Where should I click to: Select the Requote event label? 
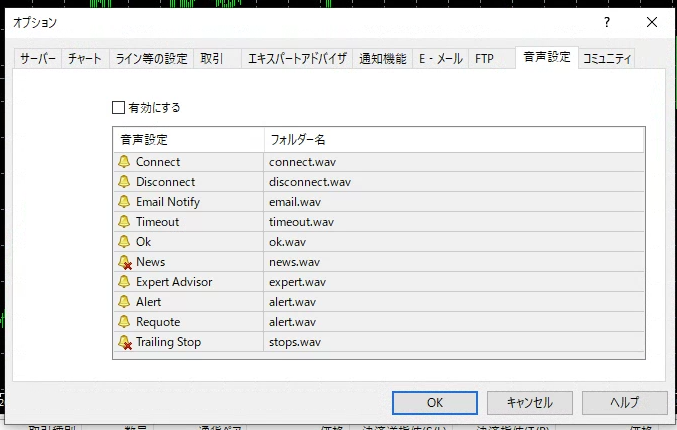coord(158,322)
